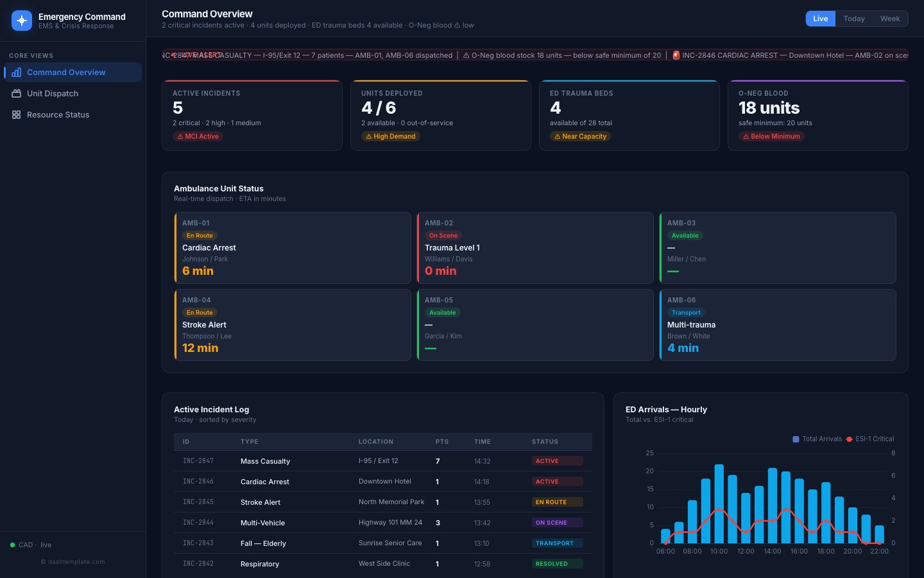This screenshot has width=924, height=578.
Task: Click the Below Minimum alert icon
Action: coord(747,136)
